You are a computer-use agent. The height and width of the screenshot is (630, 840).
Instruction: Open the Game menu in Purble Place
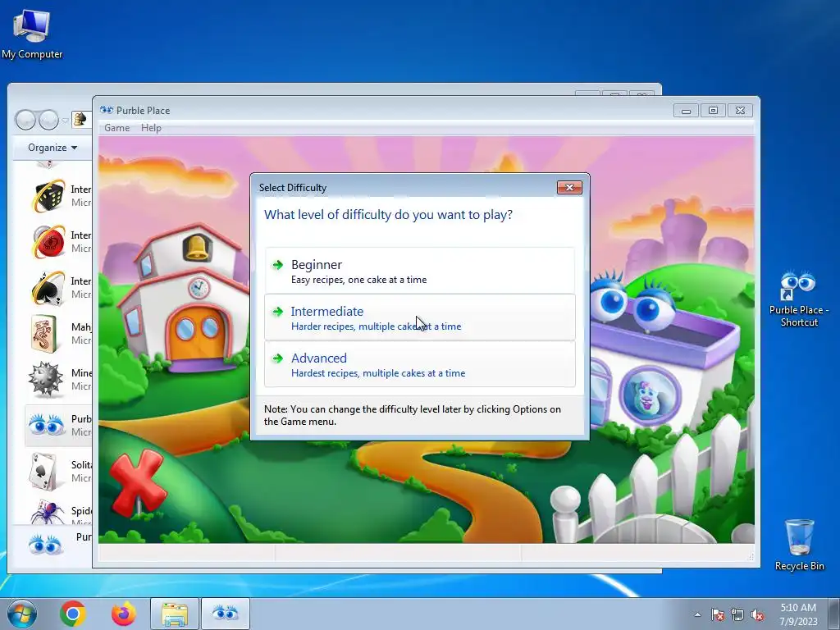(x=116, y=128)
